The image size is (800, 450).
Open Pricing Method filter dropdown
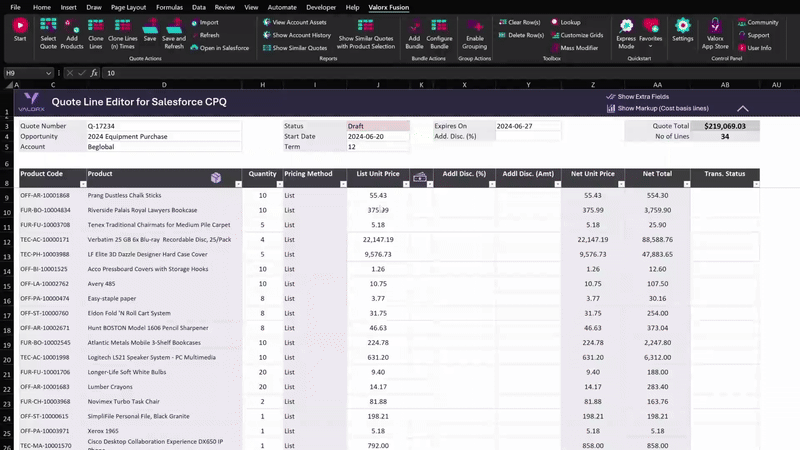(x=343, y=184)
